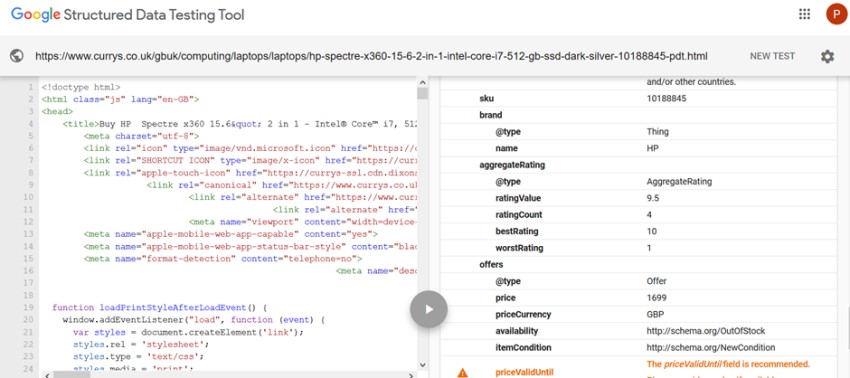
Task: Open the account avatar P
Action: pyautogui.click(x=836, y=14)
